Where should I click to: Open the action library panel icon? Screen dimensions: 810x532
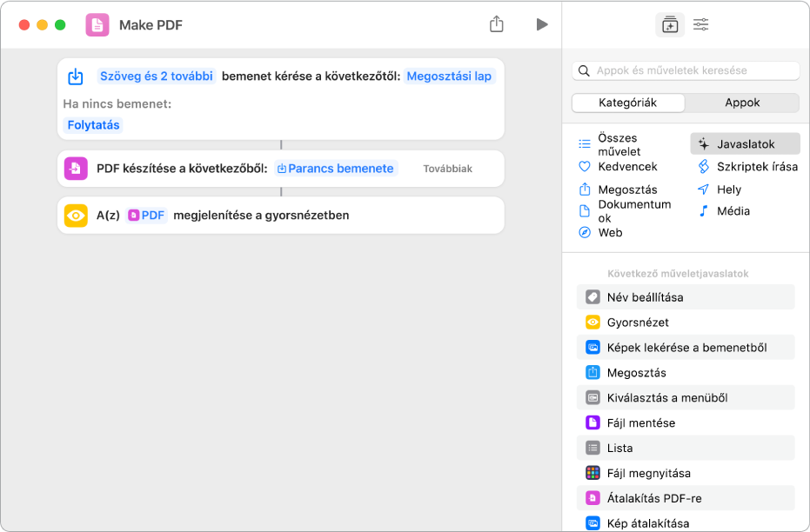click(x=669, y=24)
